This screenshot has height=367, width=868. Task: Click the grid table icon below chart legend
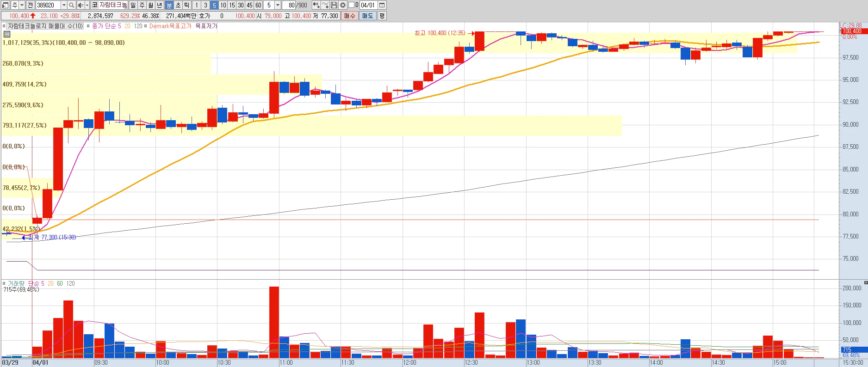click(x=6, y=34)
